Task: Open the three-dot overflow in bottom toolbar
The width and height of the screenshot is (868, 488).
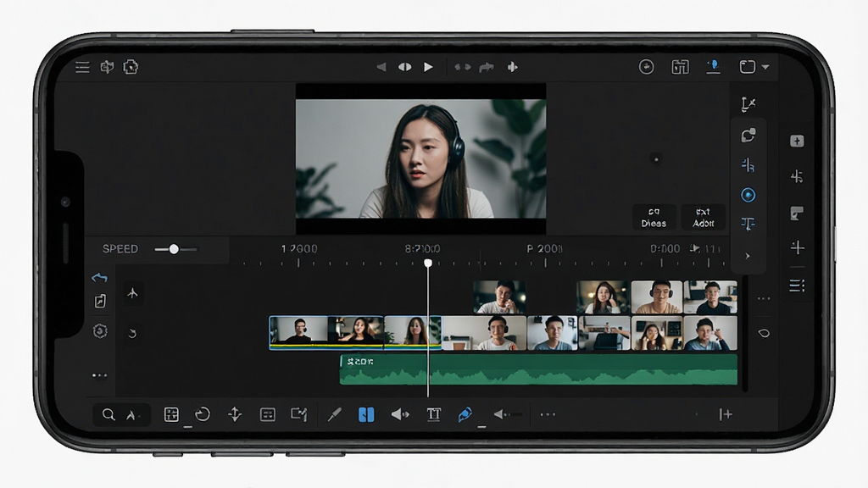Action: point(548,414)
